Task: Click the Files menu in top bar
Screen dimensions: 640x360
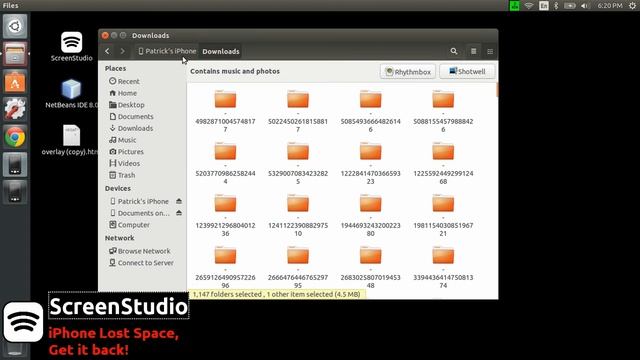Action: [x=10, y=5]
